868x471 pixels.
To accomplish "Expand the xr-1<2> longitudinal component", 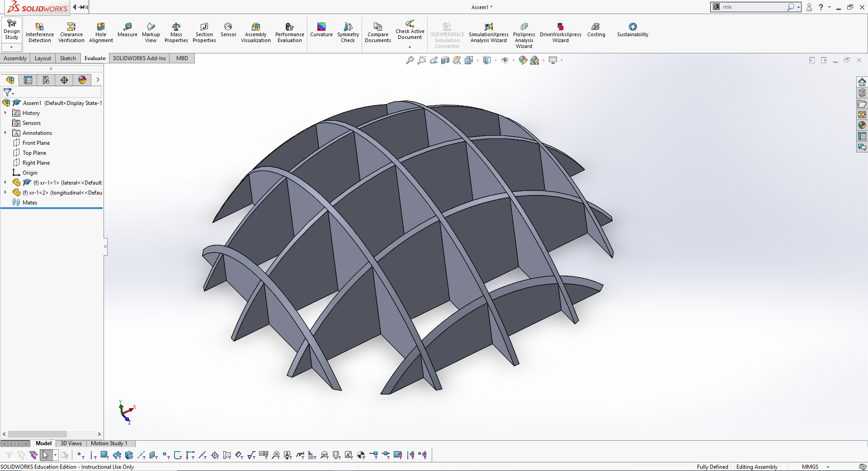I will click(x=5, y=192).
